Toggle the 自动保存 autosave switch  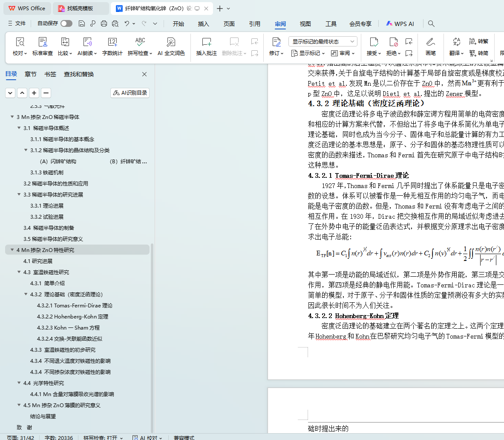(x=66, y=23)
